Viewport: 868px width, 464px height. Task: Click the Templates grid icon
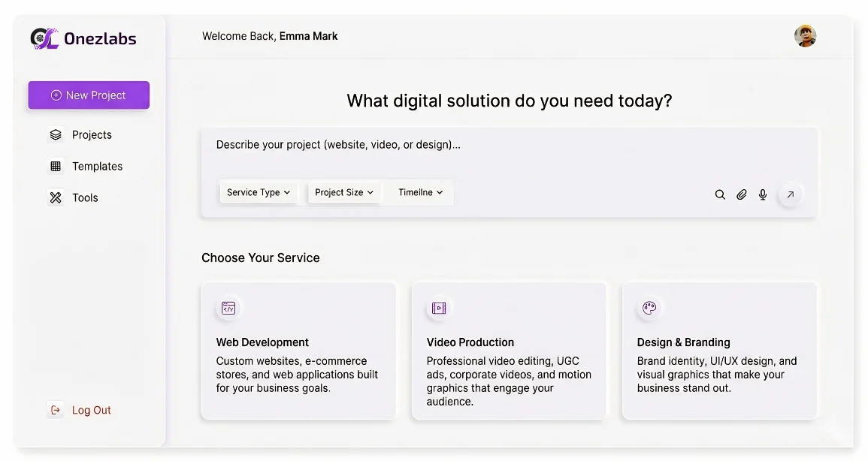click(56, 167)
